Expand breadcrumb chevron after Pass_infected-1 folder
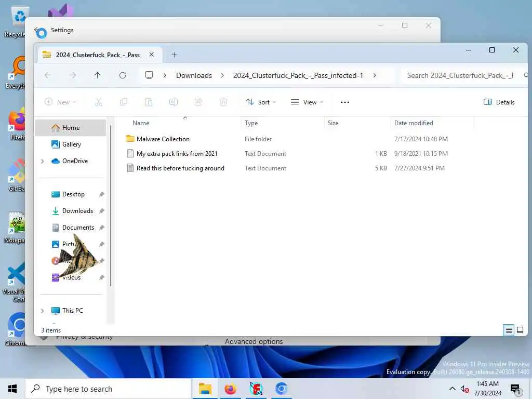 coord(375,75)
